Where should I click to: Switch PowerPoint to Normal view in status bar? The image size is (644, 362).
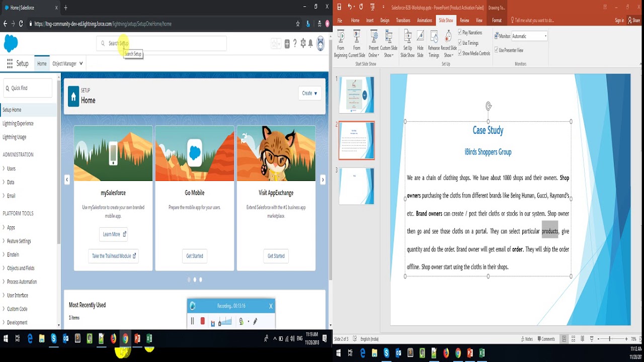point(565,339)
